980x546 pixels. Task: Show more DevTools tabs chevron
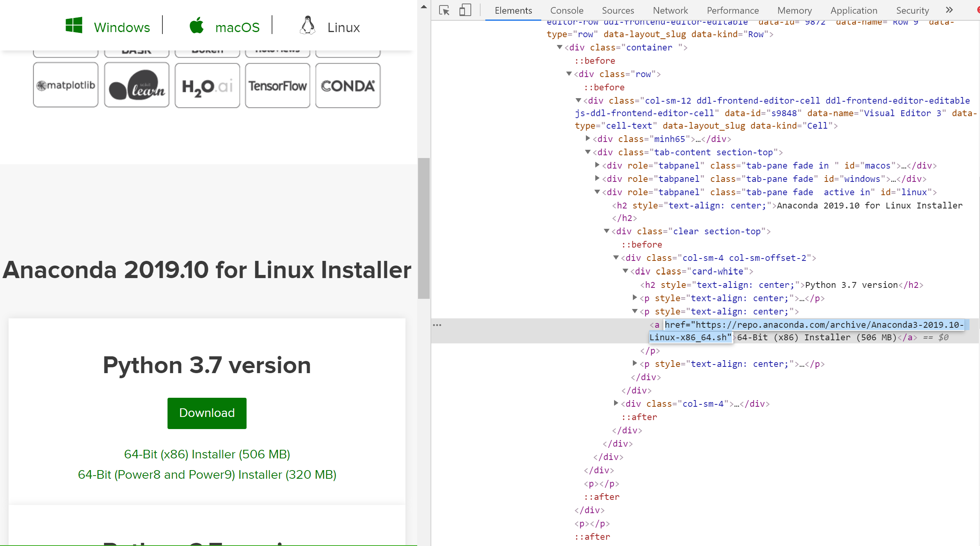949,10
